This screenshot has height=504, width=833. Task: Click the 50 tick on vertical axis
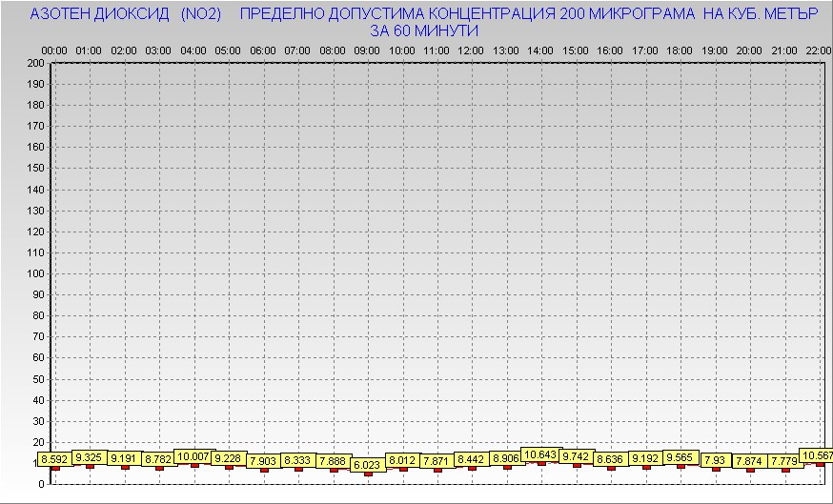38,378
